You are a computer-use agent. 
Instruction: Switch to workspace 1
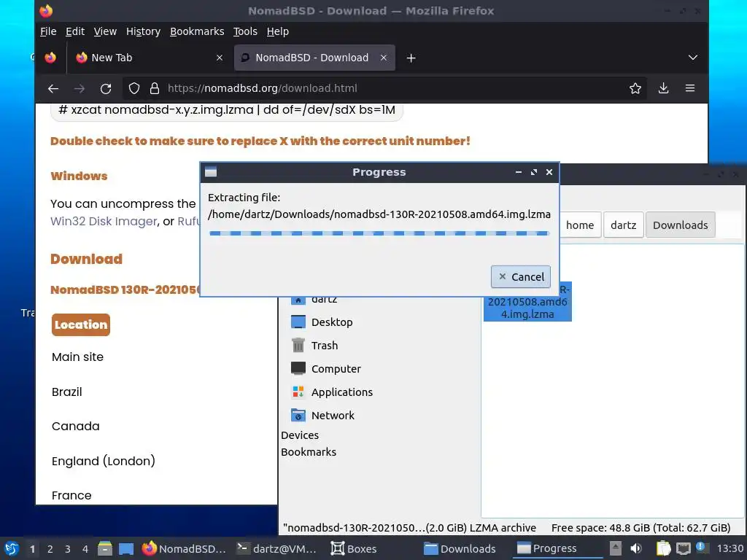tap(32, 549)
